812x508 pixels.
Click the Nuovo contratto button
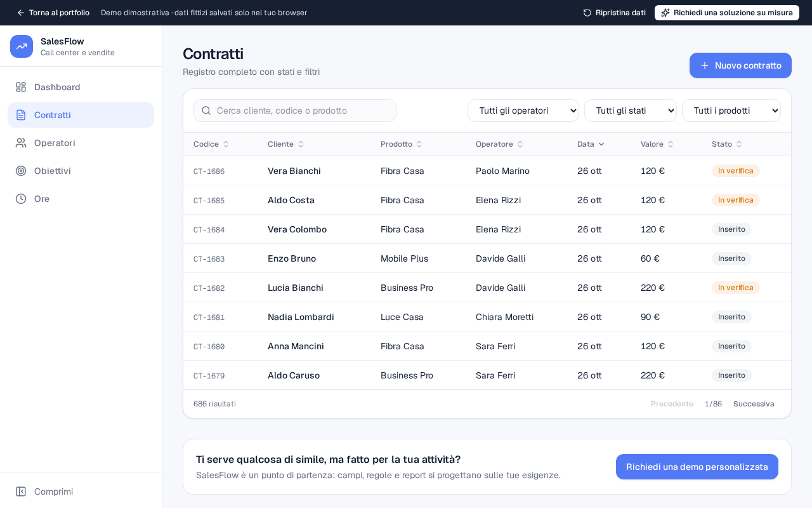click(x=740, y=65)
